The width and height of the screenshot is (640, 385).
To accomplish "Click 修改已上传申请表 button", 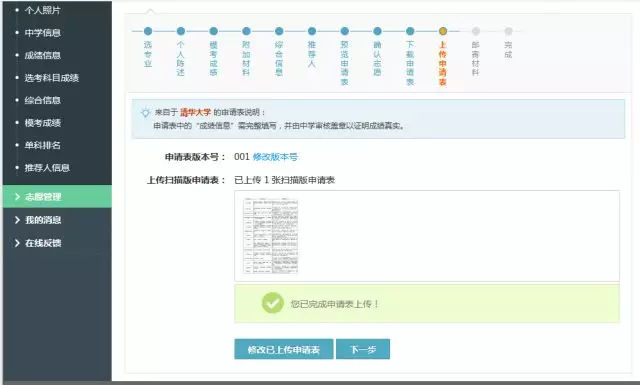I will (x=284, y=349).
